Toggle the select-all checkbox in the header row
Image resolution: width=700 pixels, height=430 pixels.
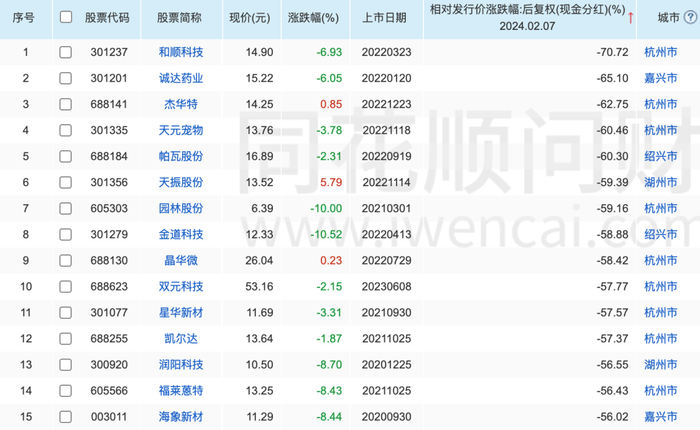point(66,17)
